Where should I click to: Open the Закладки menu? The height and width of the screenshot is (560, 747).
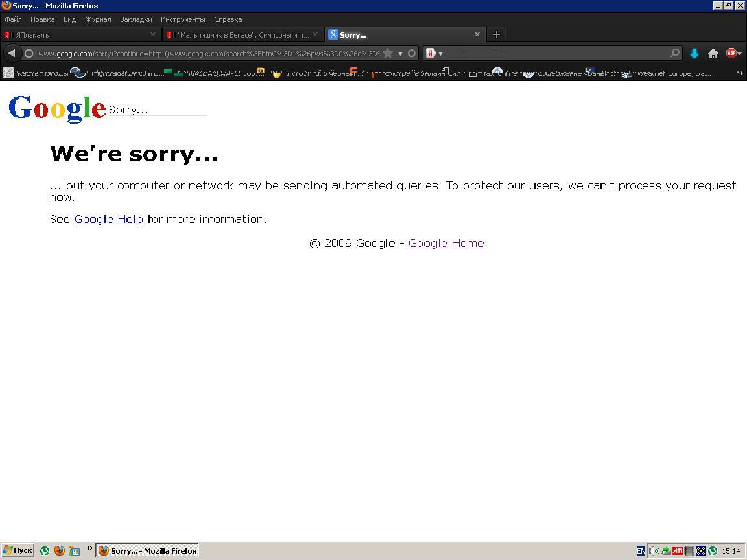(x=136, y=19)
